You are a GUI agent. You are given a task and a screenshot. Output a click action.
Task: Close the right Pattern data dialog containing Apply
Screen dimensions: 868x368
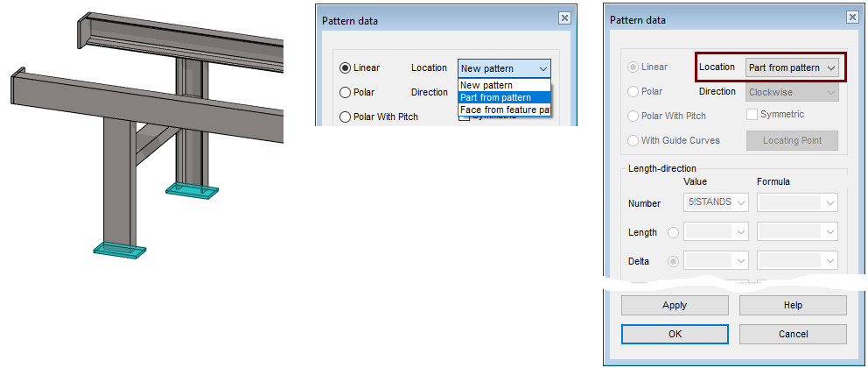(x=852, y=17)
